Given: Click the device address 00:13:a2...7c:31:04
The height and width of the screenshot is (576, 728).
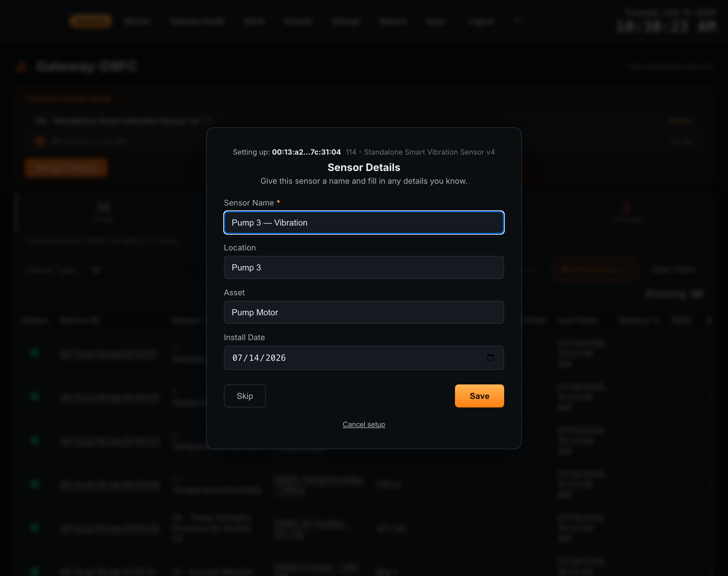Looking at the screenshot, I should [x=306, y=152].
